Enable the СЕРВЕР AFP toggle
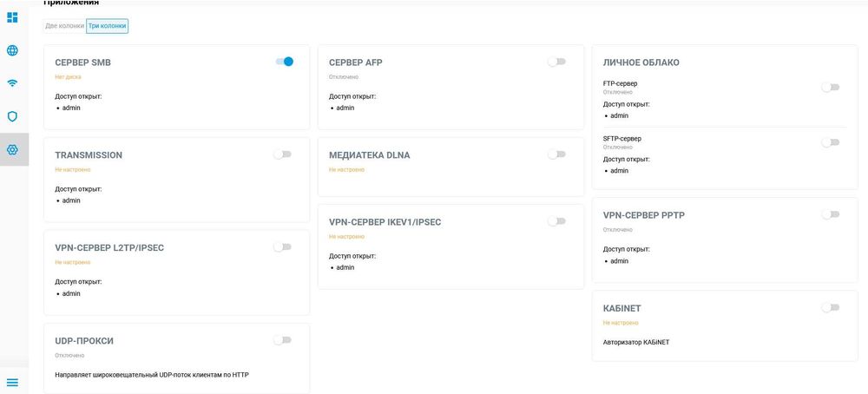Image resolution: width=868 pixels, height=394 pixels. pos(556,62)
